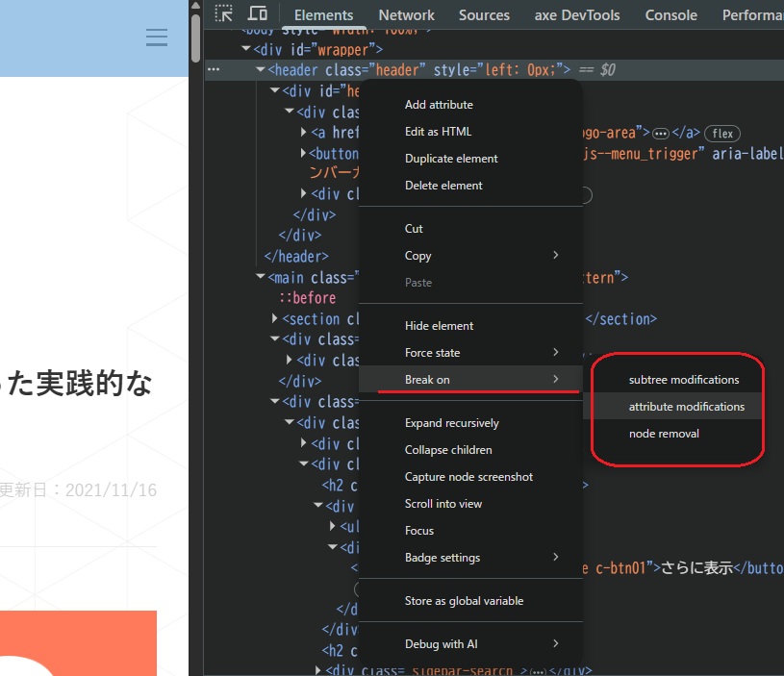The width and height of the screenshot is (784, 676).
Task: Switch to axe DevTools tab
Action: (x=577, y=15)
